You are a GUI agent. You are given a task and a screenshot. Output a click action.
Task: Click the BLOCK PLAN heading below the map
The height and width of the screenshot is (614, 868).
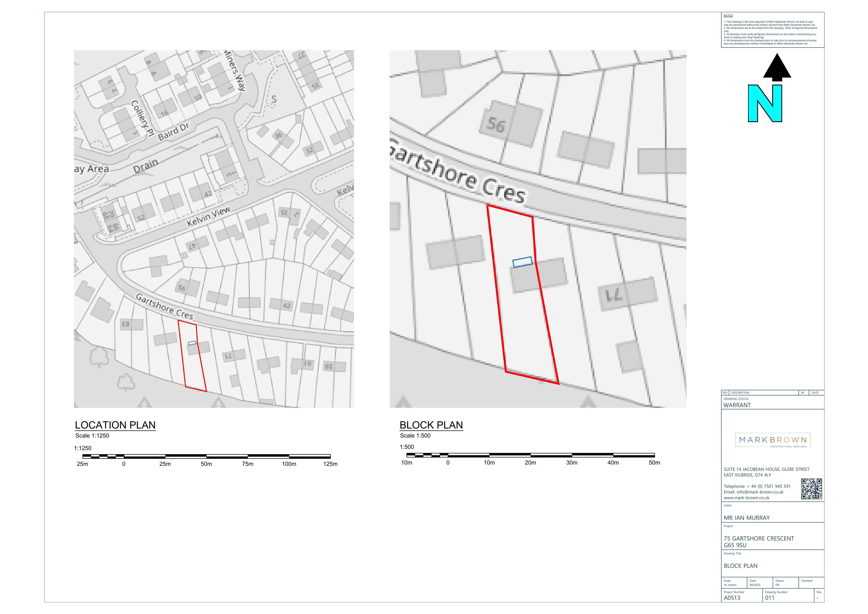click(x=431, y=425)
